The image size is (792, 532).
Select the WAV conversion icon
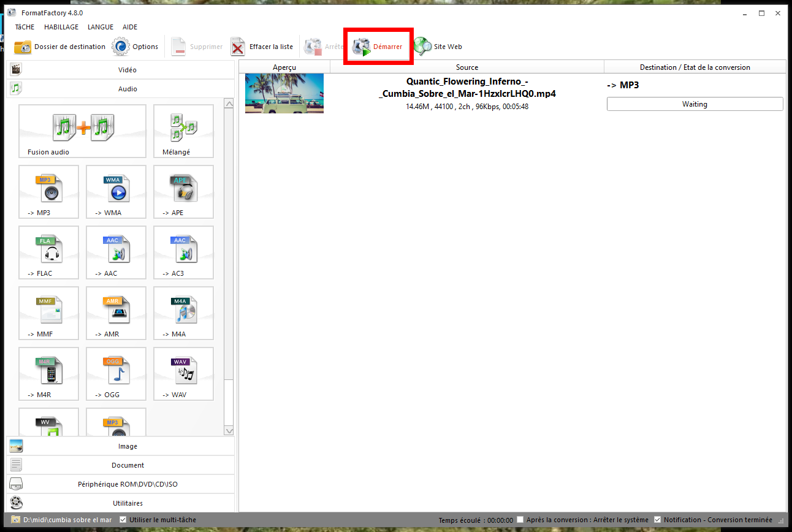pyautogui.click(x=183, y=373)
